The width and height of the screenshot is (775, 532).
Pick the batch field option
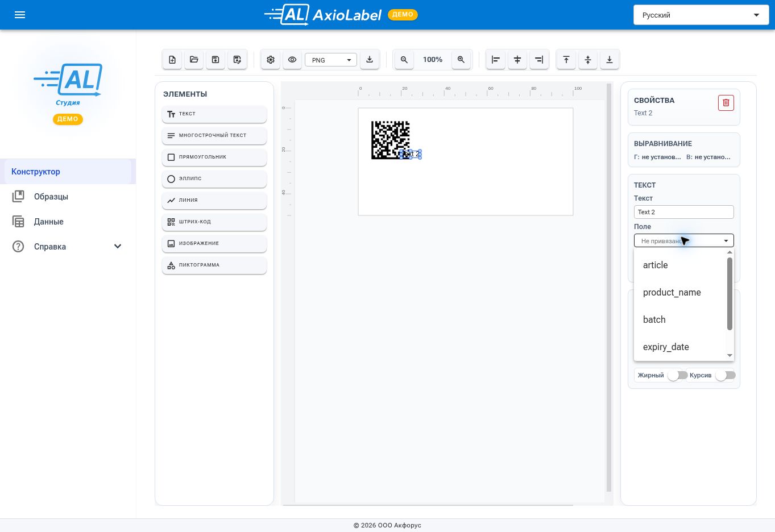click(x=680, y=319)
